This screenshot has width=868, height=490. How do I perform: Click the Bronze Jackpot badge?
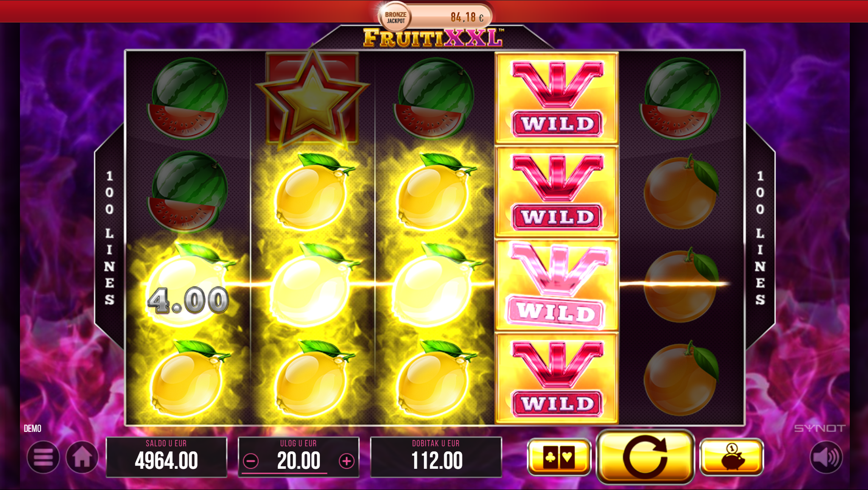coord(395,17)
